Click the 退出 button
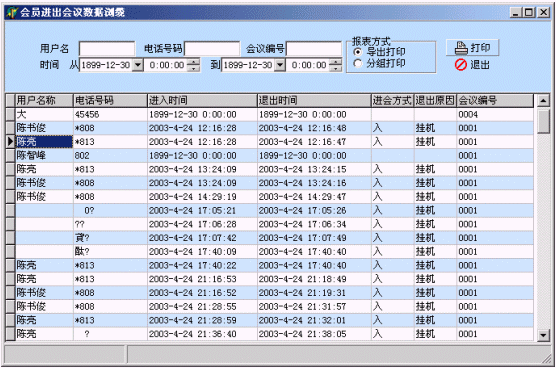The image size is (556, 368). pos(472,65)
